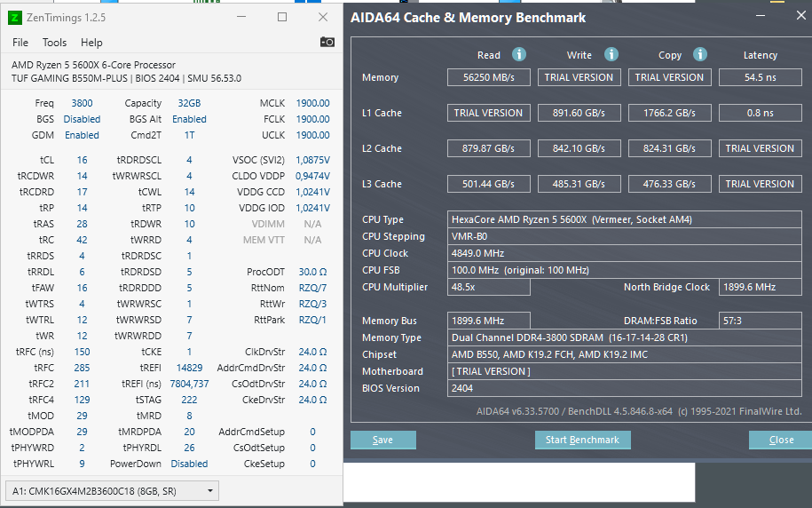Open the File menu in ZenTimings
Image resolution: width=812 pixels, height=508 pixels.
click(20, 43)
